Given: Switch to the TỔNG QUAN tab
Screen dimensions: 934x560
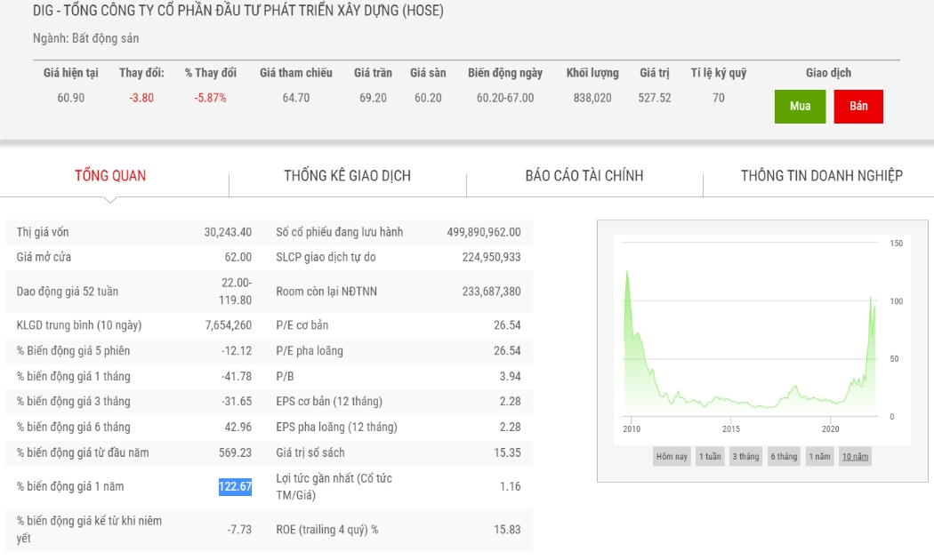Looking at the screenshot, I should pyautogui.click(x=110, y=176).
